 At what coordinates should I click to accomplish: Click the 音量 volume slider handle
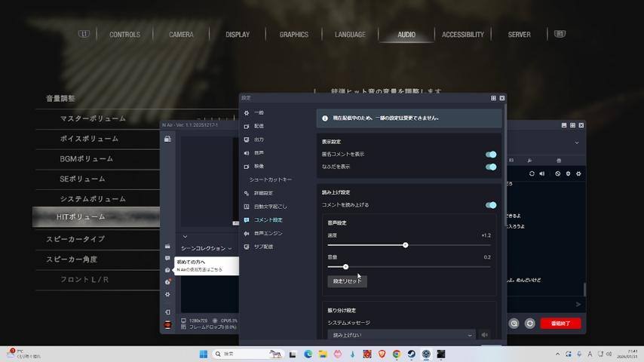coord(346,267)
